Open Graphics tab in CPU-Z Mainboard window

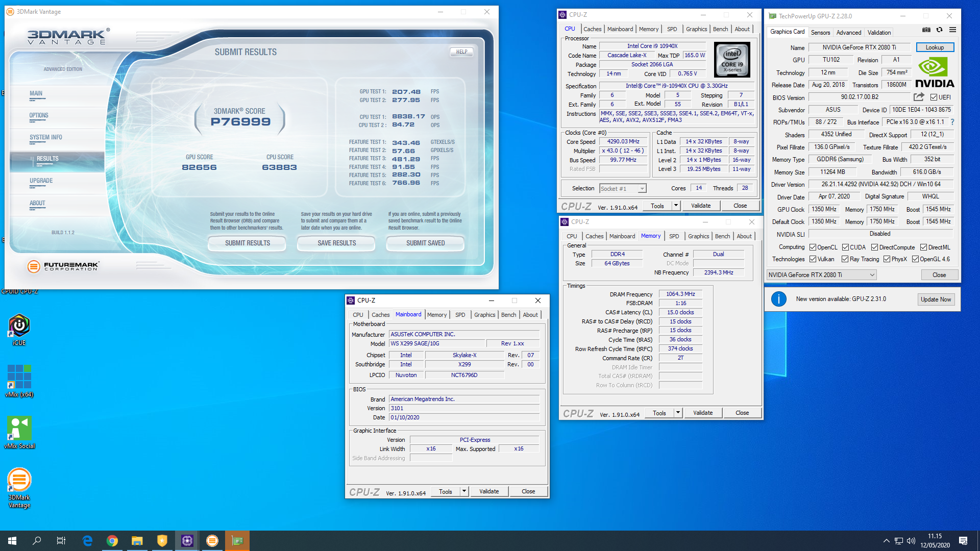(484, 315)
